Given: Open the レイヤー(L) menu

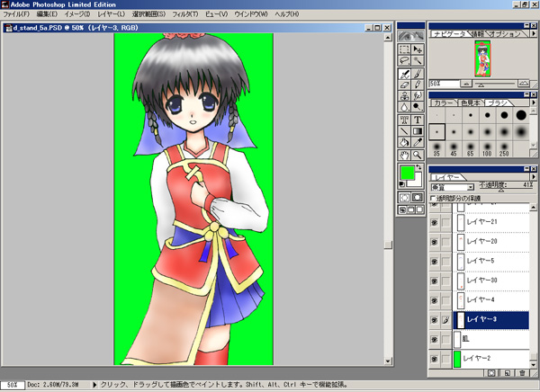Looking at the screenshot, I should coord(112,14).
